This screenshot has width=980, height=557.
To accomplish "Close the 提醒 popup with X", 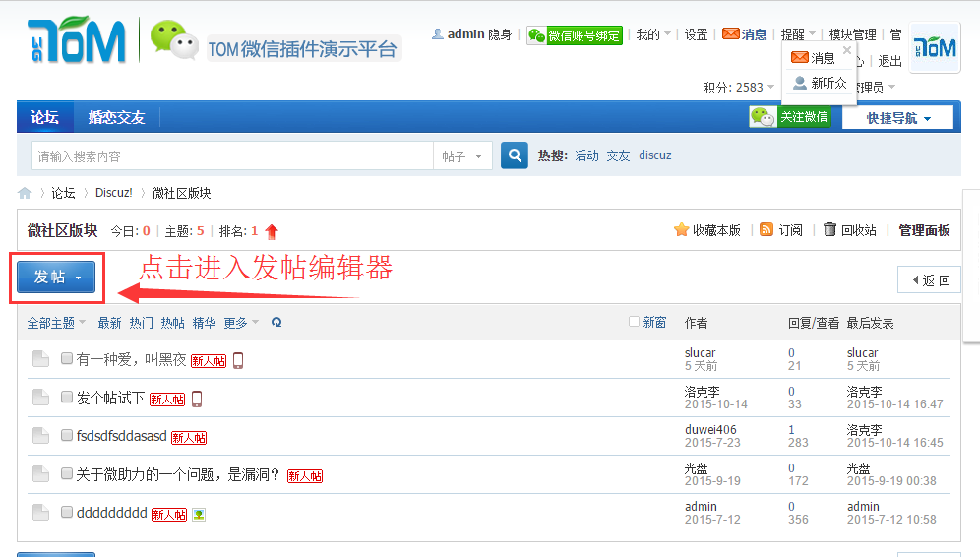I will point(847,50).
